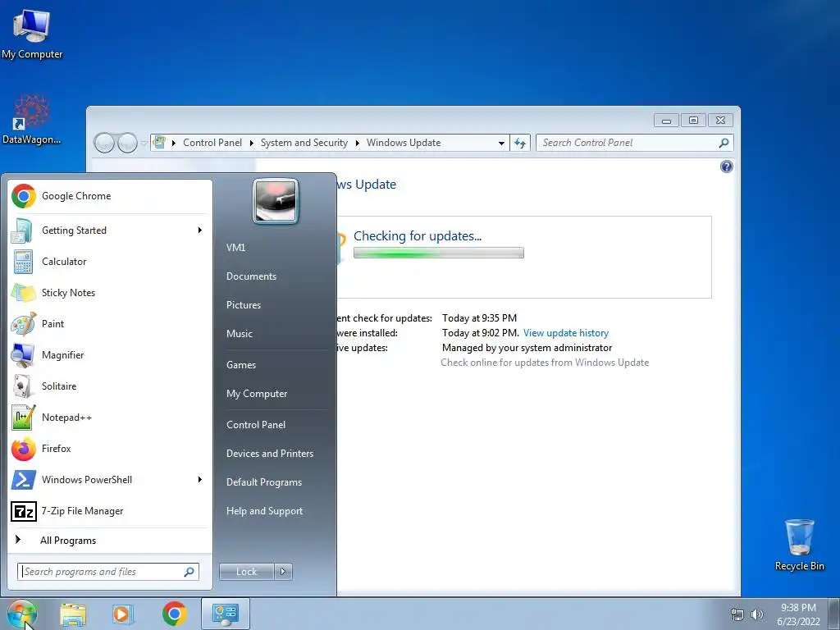Viewport: 840px width, 630px height.
Task: Open Music from Start menu
Action: (239, 334)
